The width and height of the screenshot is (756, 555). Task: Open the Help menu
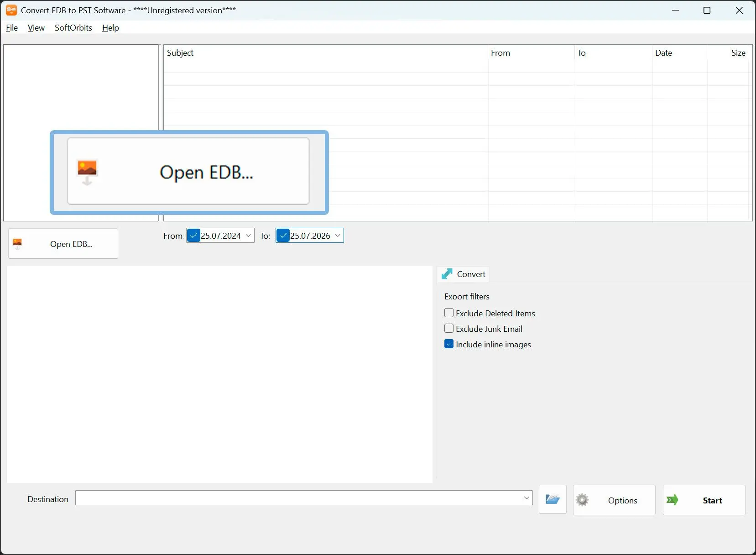(x=110, y=28)
